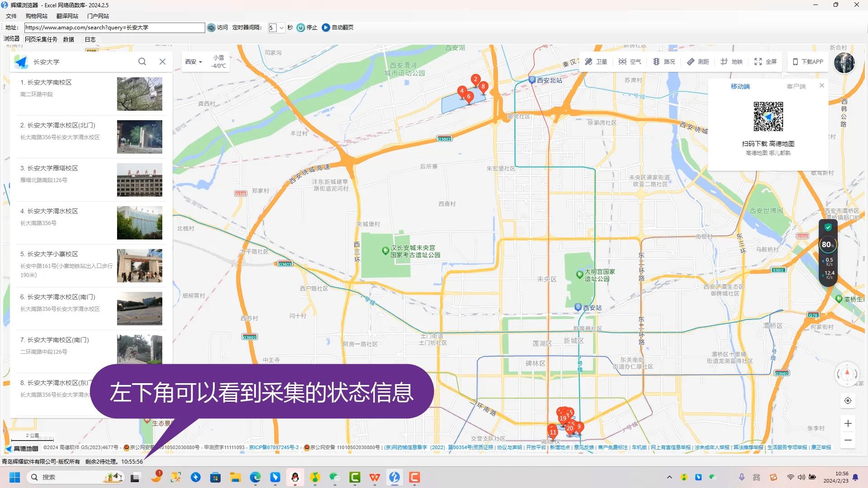Close the QR code download panel

[822, 85]
